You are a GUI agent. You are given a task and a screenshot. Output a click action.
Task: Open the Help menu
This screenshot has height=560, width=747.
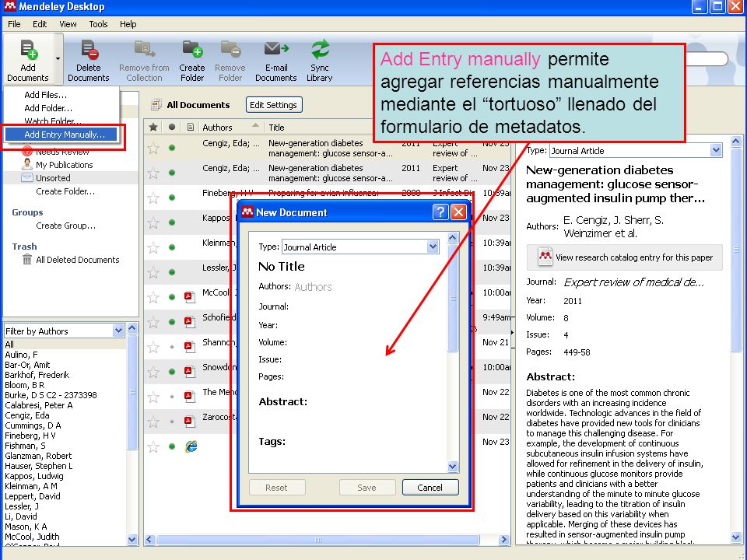click(x=128, y=24)
